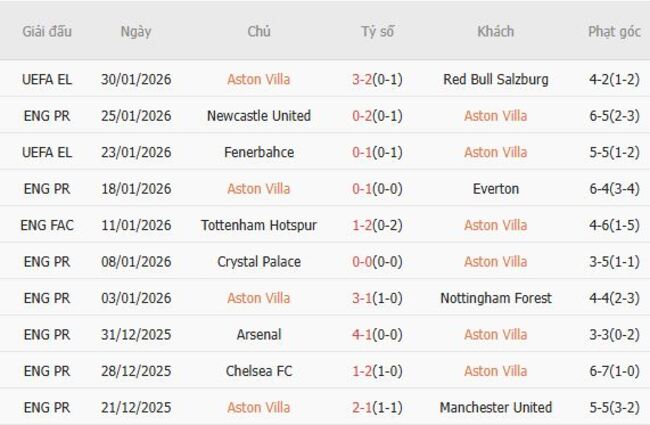Screen dimensions: 650x425
Task: Open Newcastle United team page
Action: point(258,116)
